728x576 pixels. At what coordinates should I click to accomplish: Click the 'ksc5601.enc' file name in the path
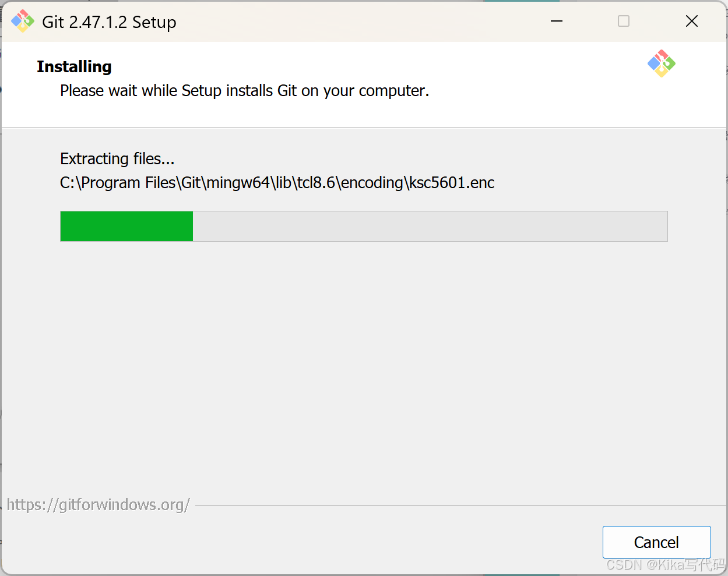[452, 183]
